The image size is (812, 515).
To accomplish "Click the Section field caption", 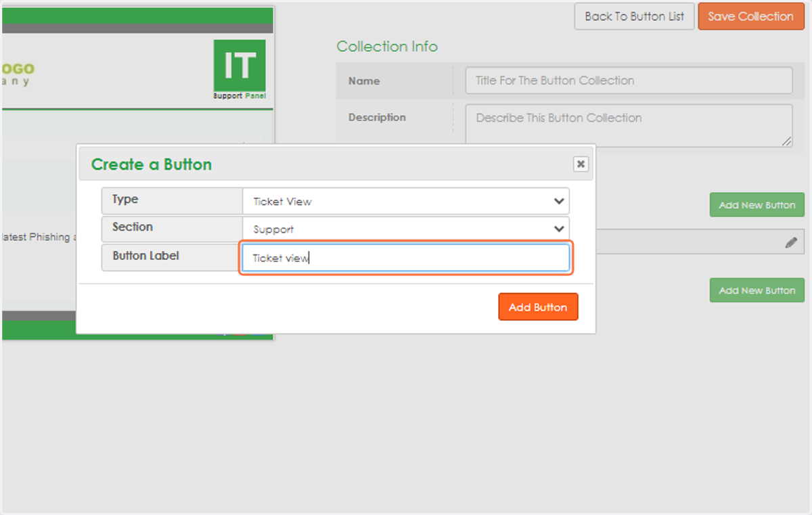I will (133, 227).
